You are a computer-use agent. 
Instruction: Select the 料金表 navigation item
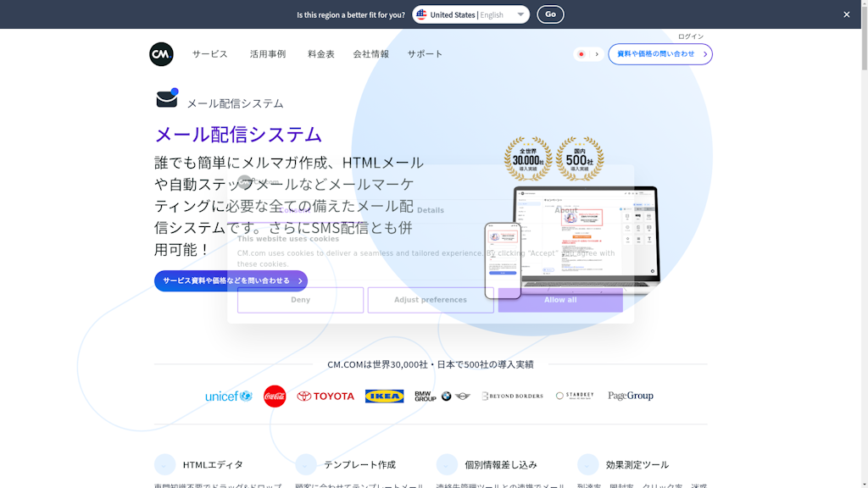coord(321,54)
